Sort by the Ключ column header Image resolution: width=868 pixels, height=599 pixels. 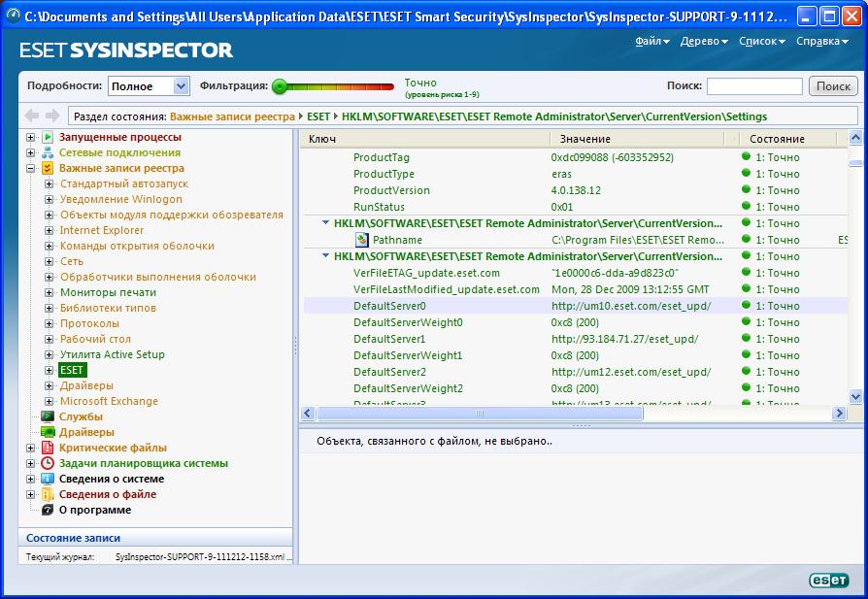424,139
